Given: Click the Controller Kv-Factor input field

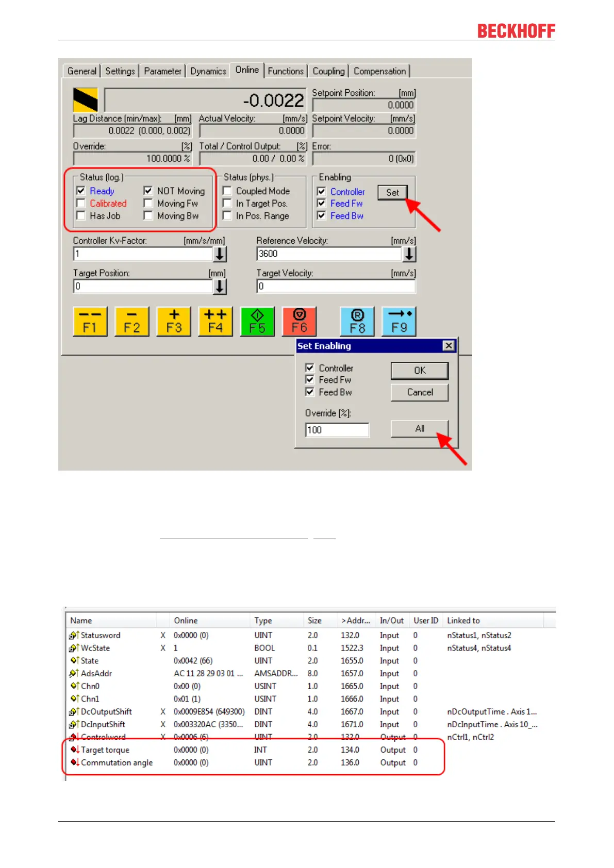Looking at the screenshot, I should (143, 254).
